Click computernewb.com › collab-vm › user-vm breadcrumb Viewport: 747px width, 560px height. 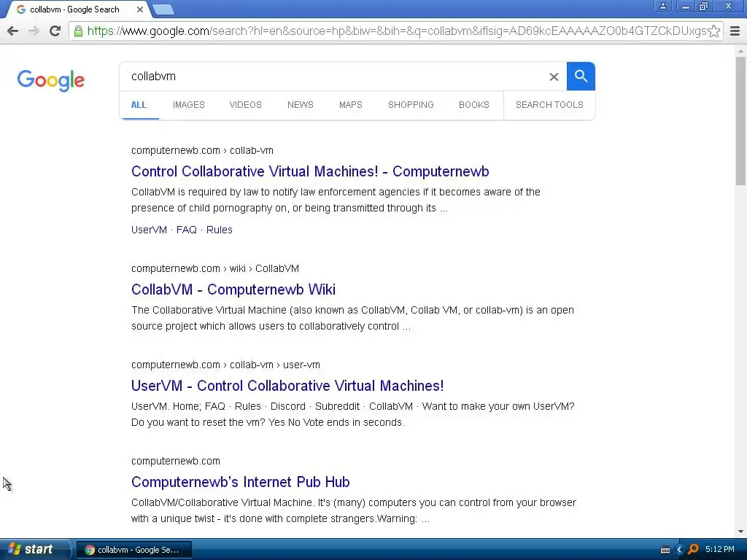[x=226, y=365]
